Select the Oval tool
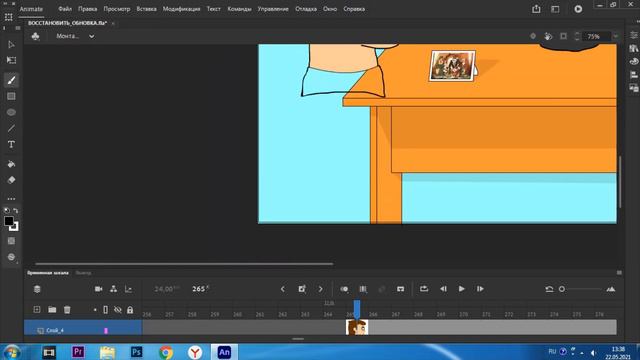640x360 pixels. tap(11, 112)
